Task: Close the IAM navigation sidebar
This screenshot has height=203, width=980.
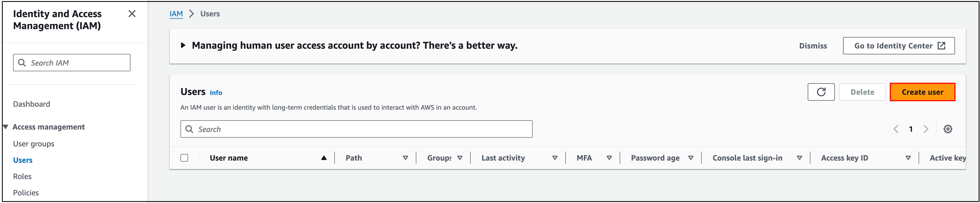Action: coord(132,14)
